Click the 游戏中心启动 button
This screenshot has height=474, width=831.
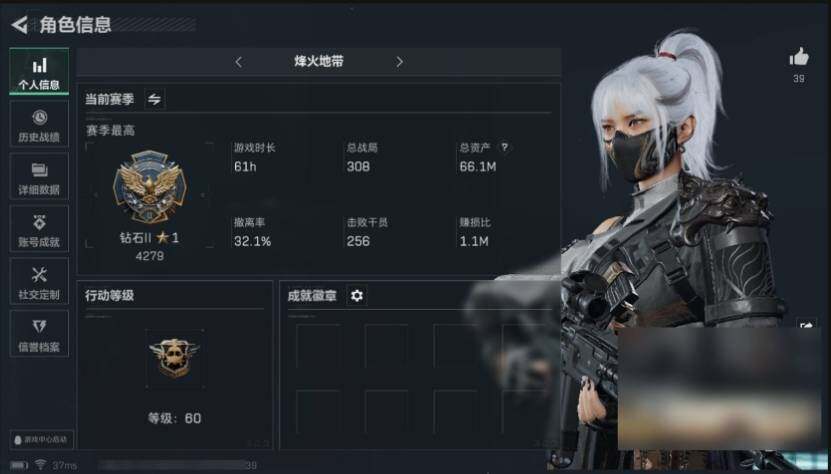click(x=41, y=440)
